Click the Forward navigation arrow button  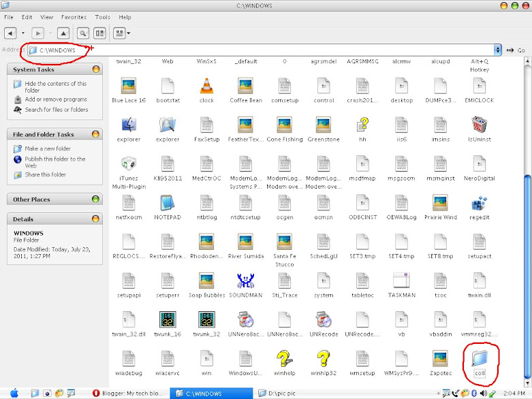37,33
